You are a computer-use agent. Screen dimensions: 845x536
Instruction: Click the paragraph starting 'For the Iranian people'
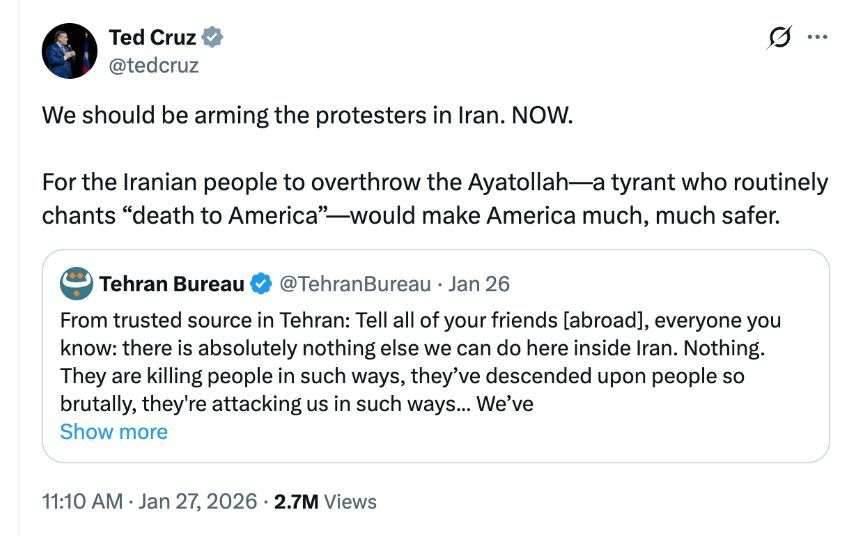pos(434,198)
